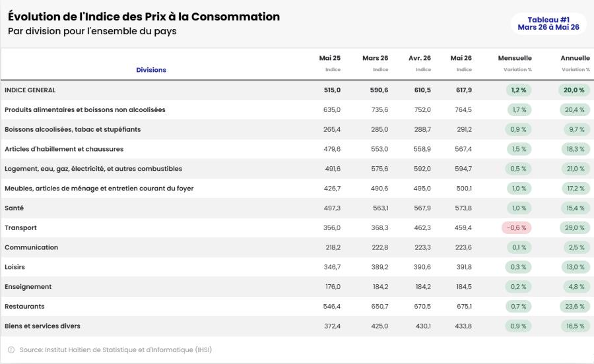The height and width of the screenshot is (364, 594).
Task: Click the Mensuelle variation column header
Action: pyautogui.click(x=514, y=63)
